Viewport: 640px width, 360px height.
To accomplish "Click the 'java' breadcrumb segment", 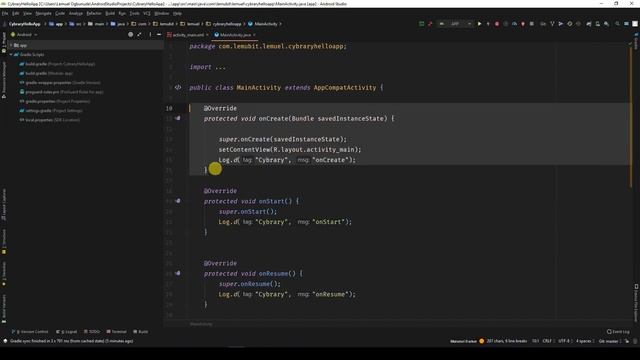I will coord(118,24).
